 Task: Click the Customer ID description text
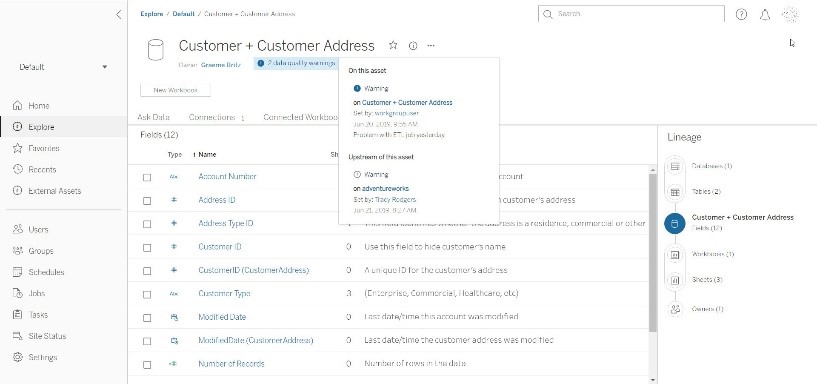(x=435, y=246)
